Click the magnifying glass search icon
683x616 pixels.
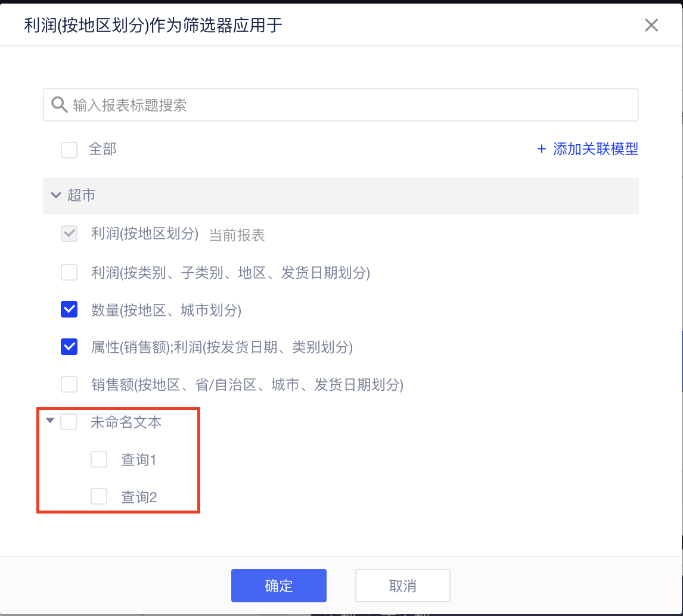[59, 105]
